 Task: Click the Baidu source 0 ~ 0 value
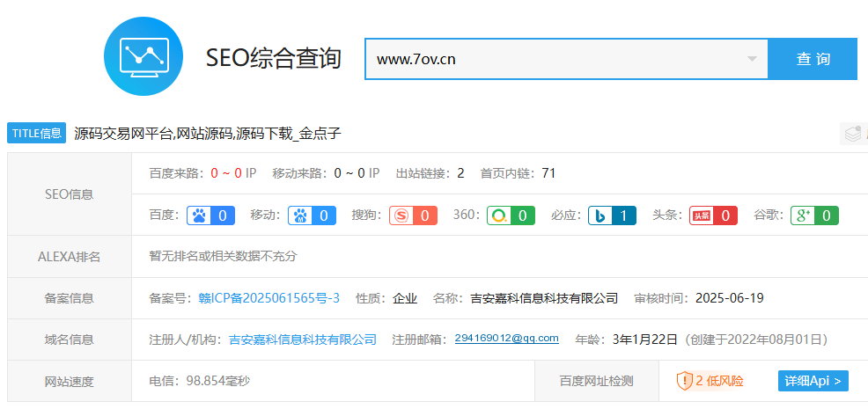pos(226,173)
